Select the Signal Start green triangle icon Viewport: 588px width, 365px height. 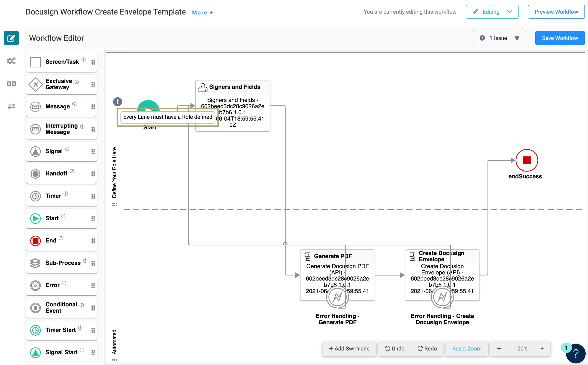point(36,352)
